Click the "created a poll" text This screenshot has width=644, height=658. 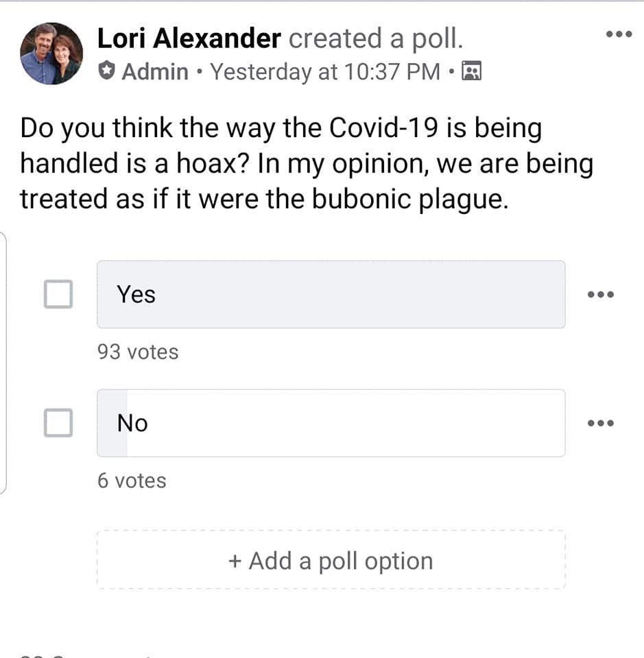pos(376,39)
